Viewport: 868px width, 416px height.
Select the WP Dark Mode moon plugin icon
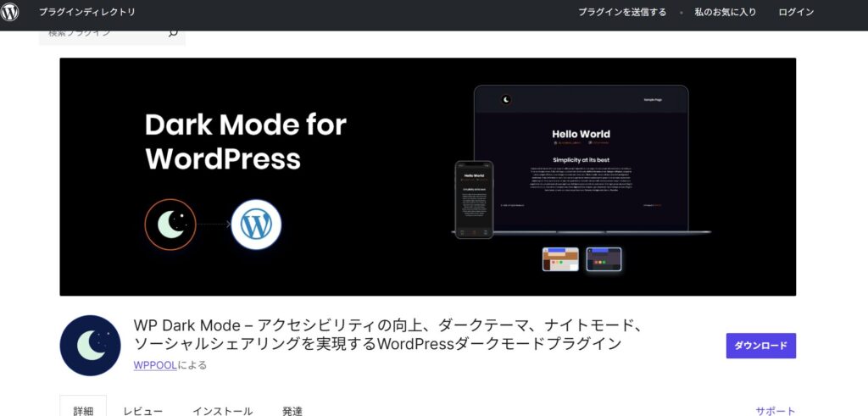90,345
